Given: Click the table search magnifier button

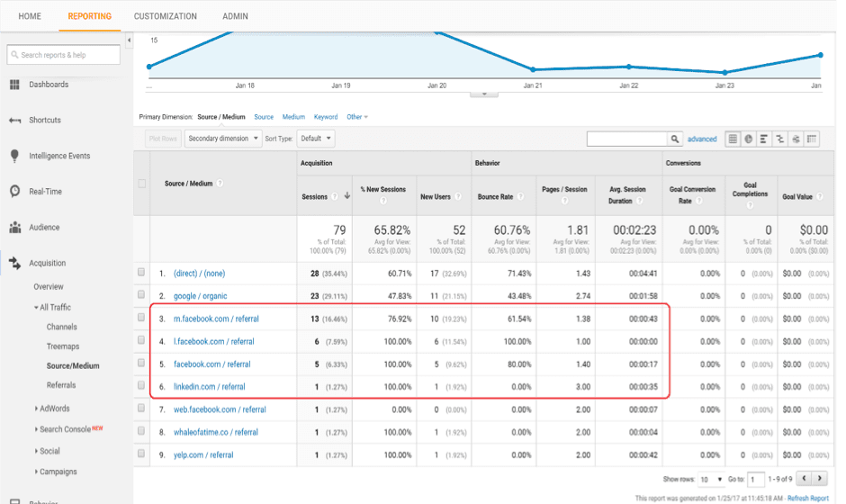Looking at the screenshot, I should (x=674, y=139).
